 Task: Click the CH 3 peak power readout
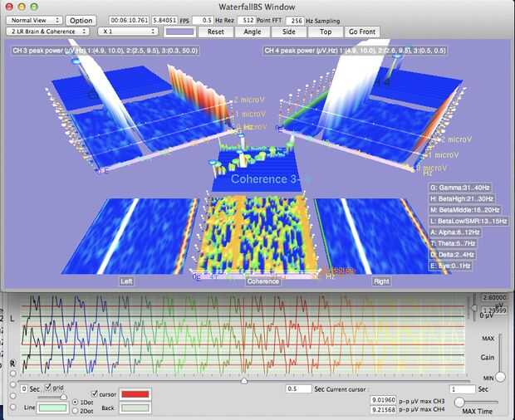click(105, 51)
